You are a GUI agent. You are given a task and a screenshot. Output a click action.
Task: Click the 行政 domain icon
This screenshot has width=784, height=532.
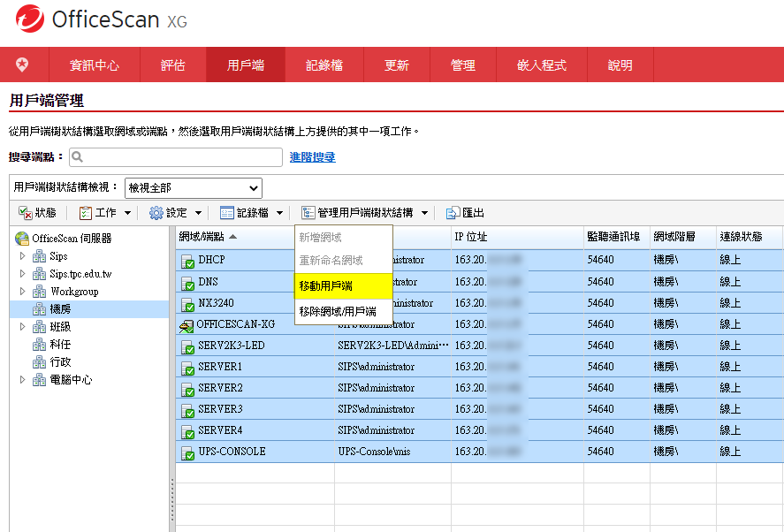(39, 362)
